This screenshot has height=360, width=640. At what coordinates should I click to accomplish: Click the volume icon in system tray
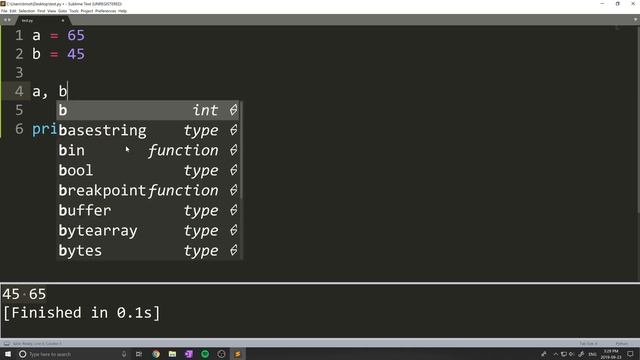[x=572, y=354]
